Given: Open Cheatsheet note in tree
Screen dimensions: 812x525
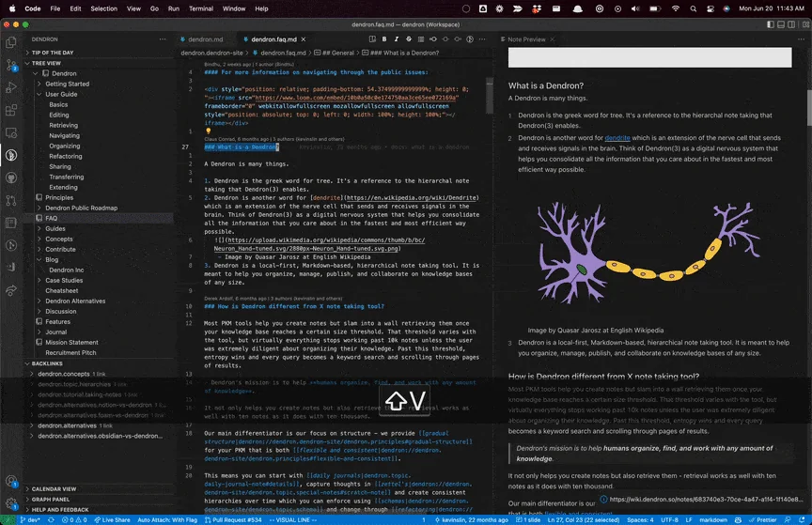Looking at the screenshot, I should tap(62, 291).
